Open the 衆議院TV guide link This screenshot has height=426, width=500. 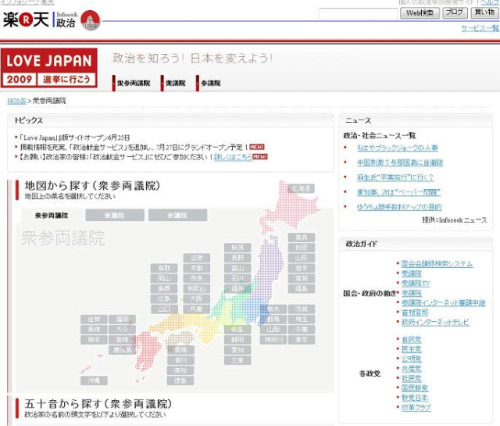(x=415, y=284)
